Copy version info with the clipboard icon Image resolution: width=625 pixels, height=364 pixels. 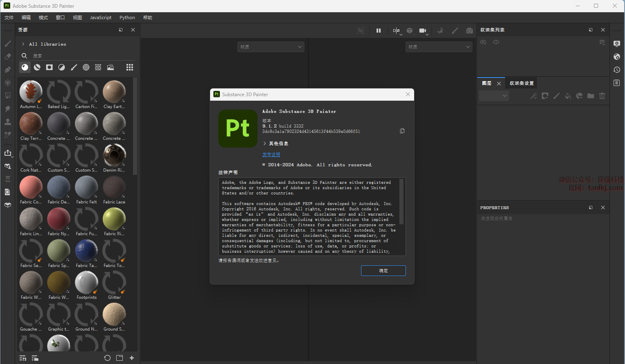[x=402, y=131]
